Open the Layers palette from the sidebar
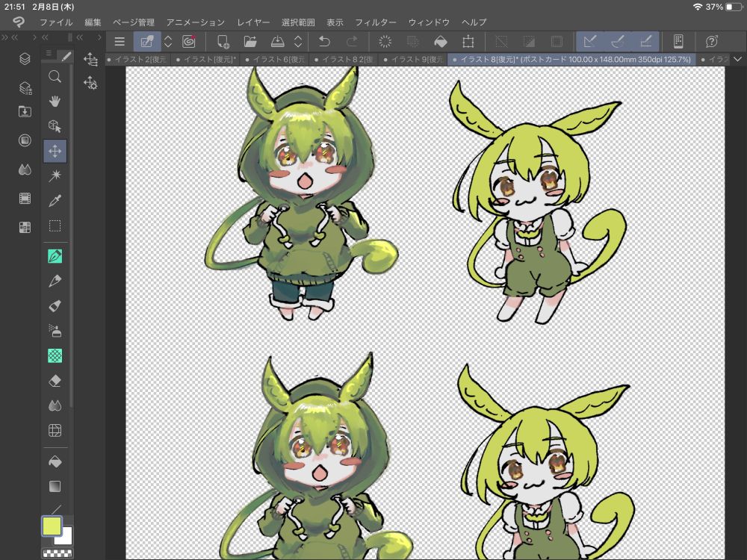This screenshot has height=560, width=747. (x=25, y=58)
